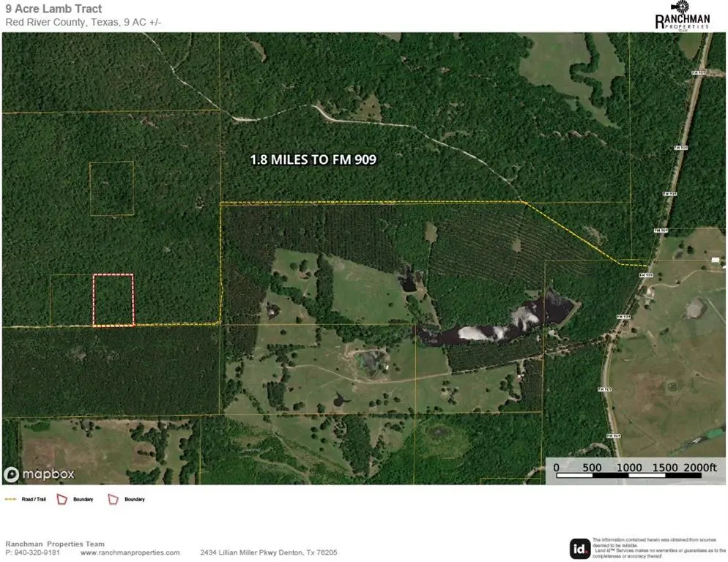This screenshot has height=562, width=728.
Task: Open the Red River County subtitle text
Action: 83,22
